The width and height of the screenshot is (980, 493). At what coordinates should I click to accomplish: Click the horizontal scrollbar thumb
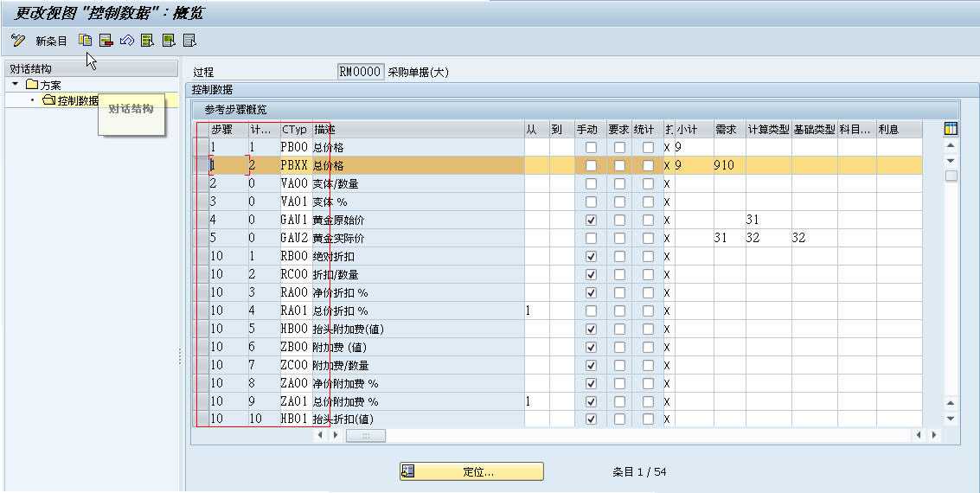[366, 436]
